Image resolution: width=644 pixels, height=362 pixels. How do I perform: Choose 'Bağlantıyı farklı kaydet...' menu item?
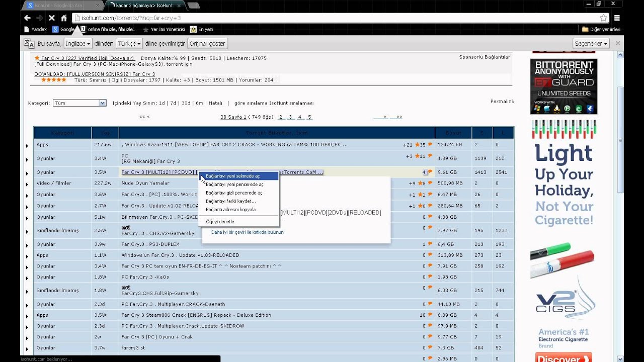tap(239, 201)
